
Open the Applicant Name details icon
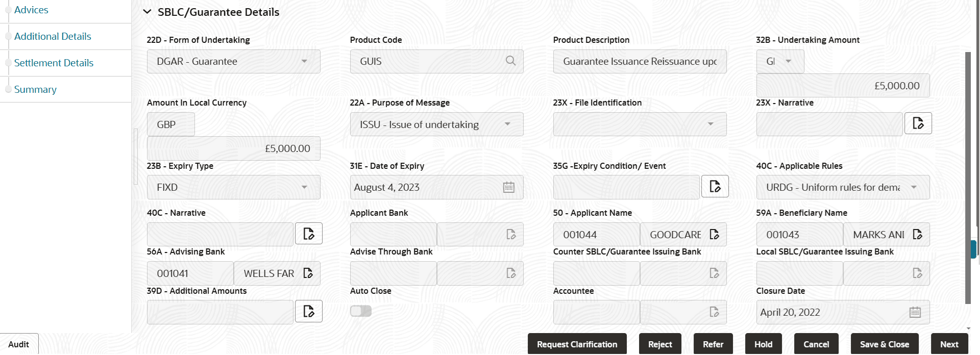click(x=714, y=235)
